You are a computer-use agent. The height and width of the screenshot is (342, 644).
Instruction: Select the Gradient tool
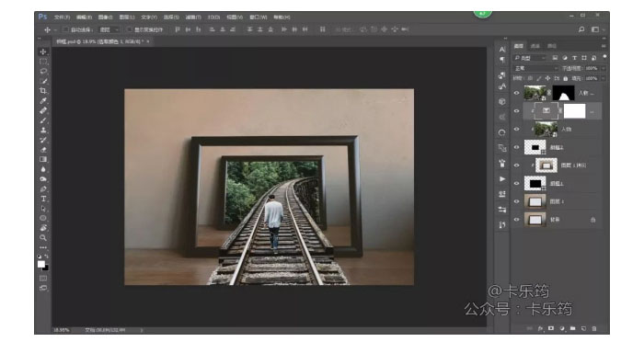coord(43,159)
